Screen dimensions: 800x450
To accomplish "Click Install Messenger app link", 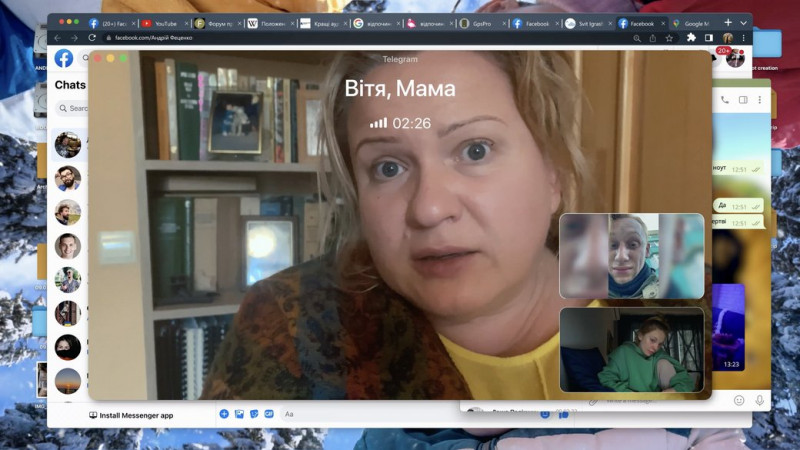I will click(131, 415).
